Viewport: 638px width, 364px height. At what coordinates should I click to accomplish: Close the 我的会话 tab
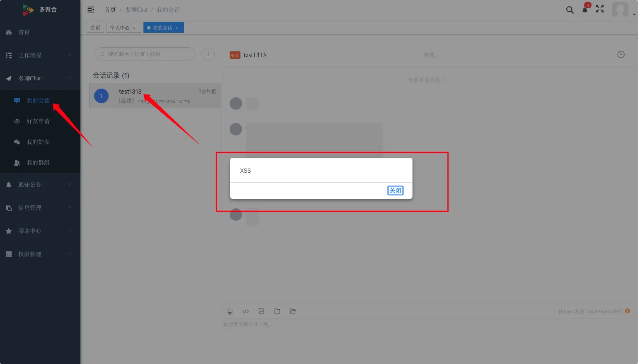coord(177,28)
